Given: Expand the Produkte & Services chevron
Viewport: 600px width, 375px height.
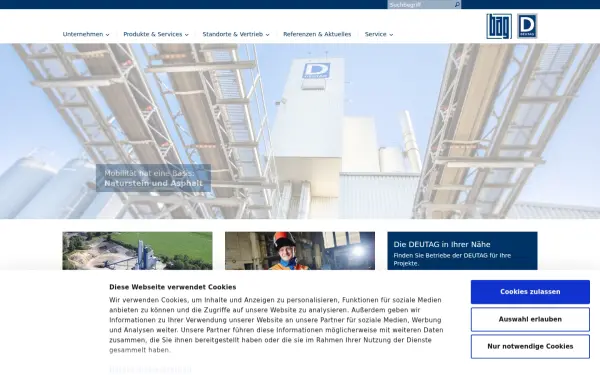Looking at the screenshot, I should [x=187, y=35].
